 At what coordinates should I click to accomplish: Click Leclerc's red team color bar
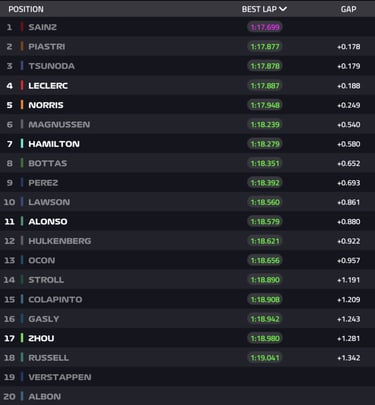[22, 85]
